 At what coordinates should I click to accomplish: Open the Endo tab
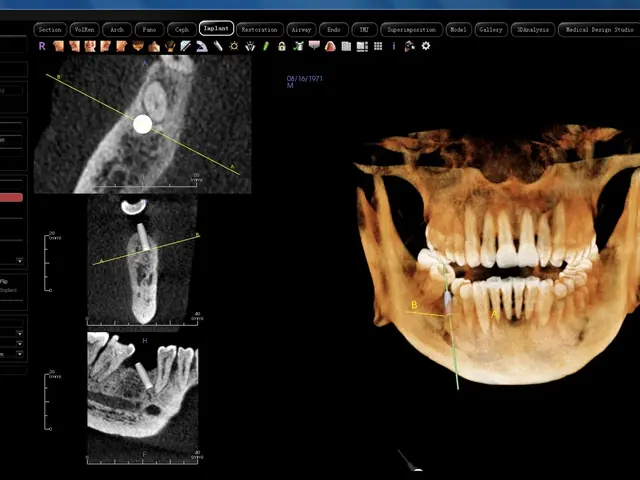[x=334, y=30]
